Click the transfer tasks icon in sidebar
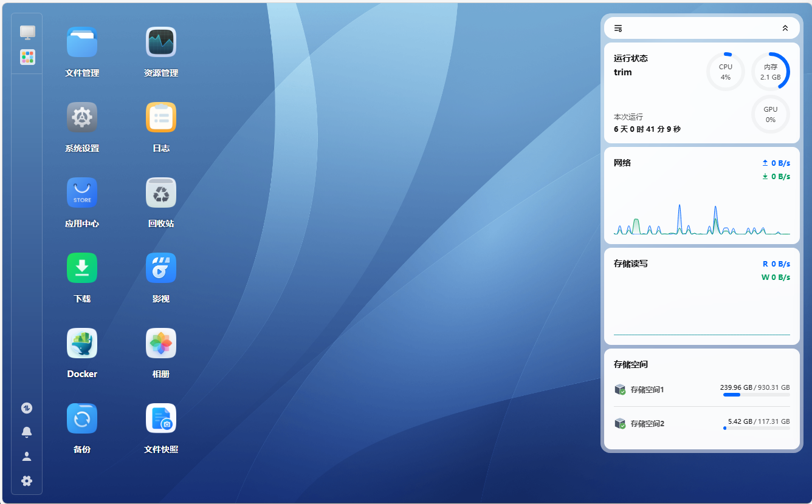 click(x=27, y=408)
